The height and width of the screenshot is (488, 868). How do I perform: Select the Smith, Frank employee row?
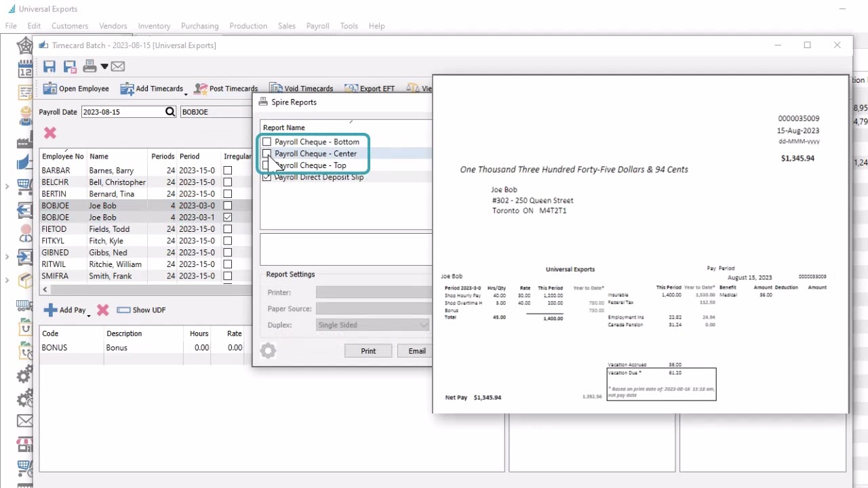click(x=146, y=277)
